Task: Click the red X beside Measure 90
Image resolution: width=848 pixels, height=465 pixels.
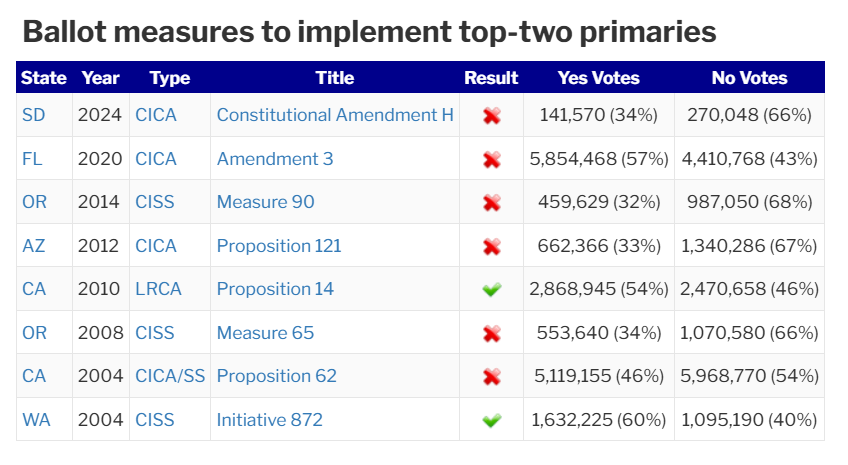Action: [x=491, y=203]
